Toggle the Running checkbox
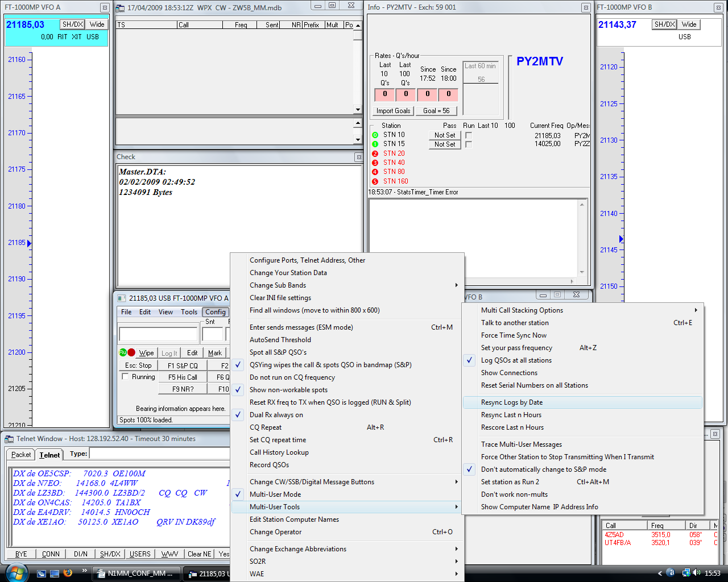The width and height of the screenshot is (728, 582). [125, 377]
